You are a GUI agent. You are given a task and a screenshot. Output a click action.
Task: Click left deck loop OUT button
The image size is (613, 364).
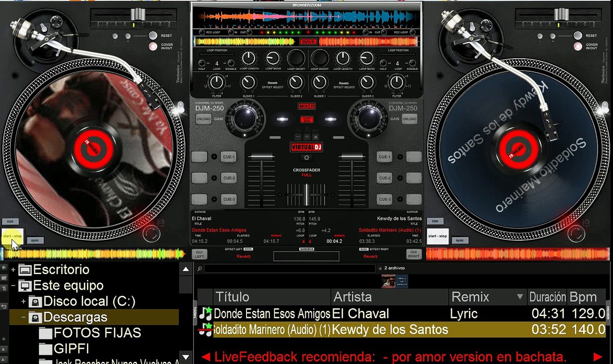tap(251, 32)
